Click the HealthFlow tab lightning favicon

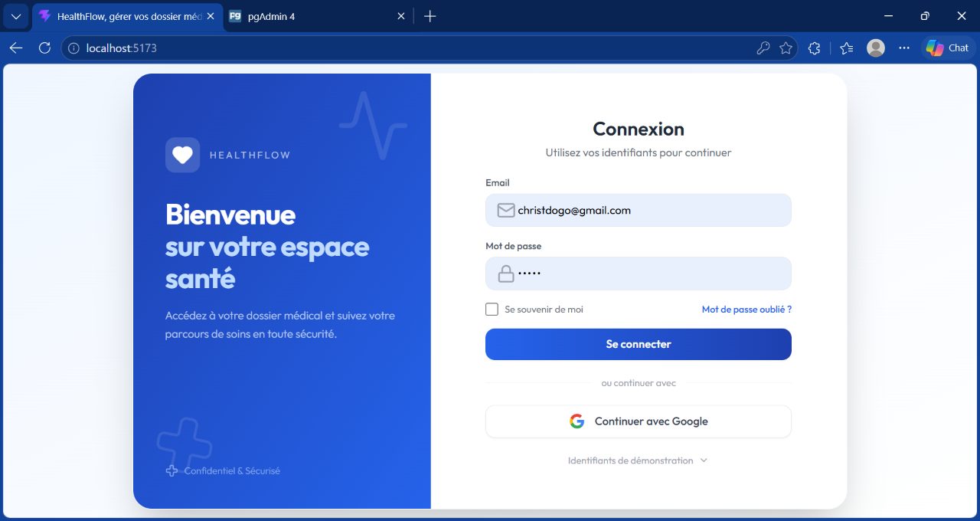pos(44,16)
